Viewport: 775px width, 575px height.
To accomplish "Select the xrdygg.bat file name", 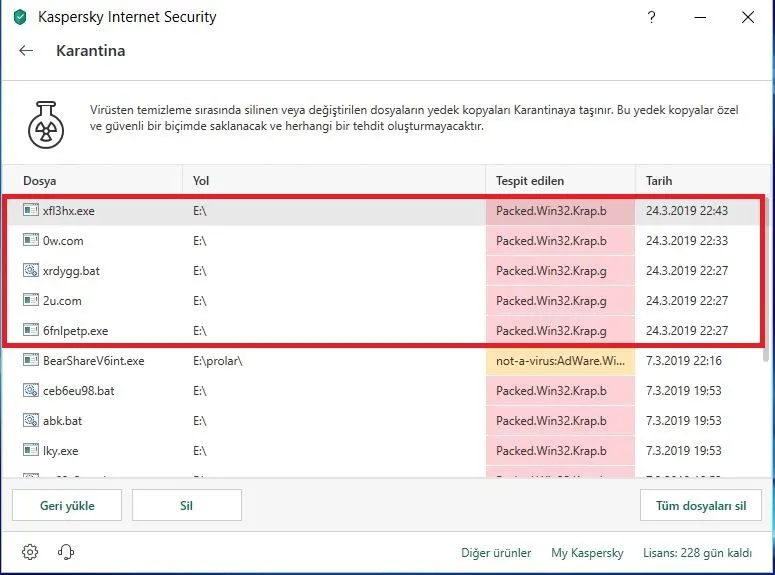I will pyautogui.click(x=71, y=271).
